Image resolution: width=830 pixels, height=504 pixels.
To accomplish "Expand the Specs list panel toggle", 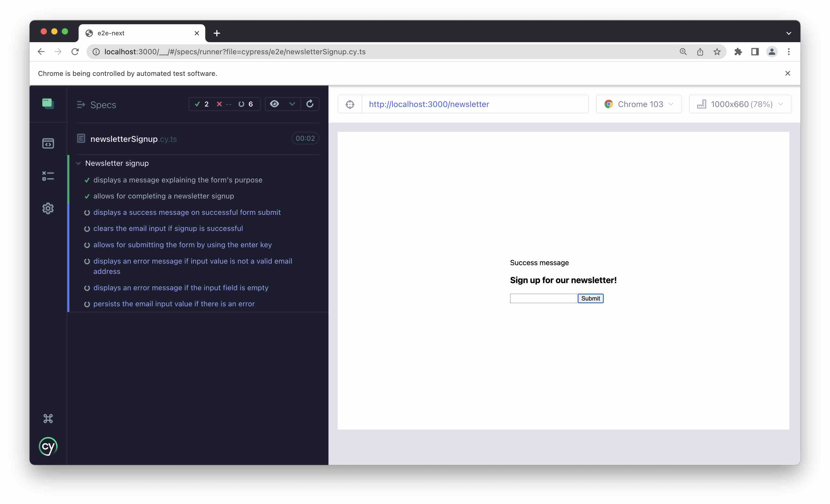I will 81,105.
